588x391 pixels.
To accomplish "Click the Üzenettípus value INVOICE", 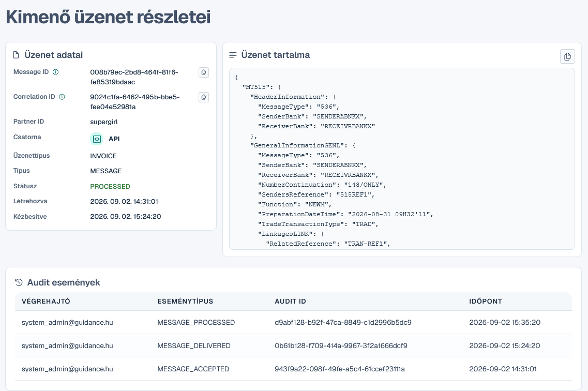I will pos(103,156).
